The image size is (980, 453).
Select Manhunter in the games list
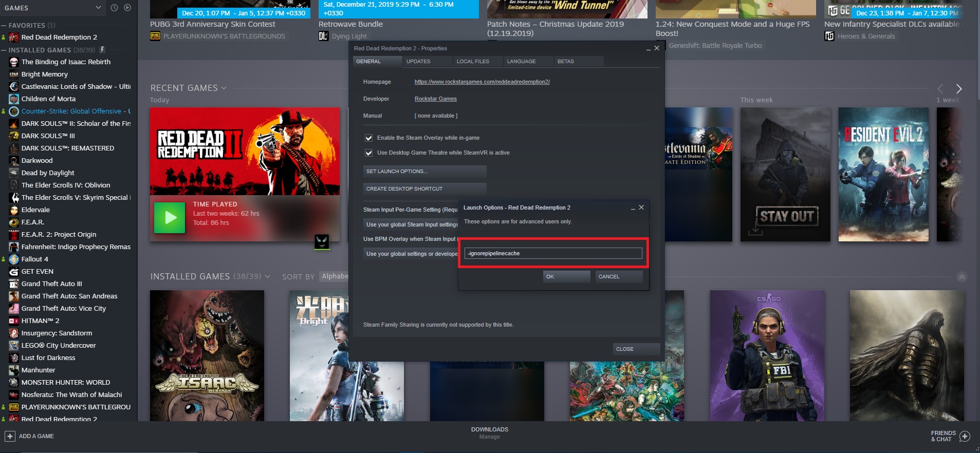click(x=38, y=370)
